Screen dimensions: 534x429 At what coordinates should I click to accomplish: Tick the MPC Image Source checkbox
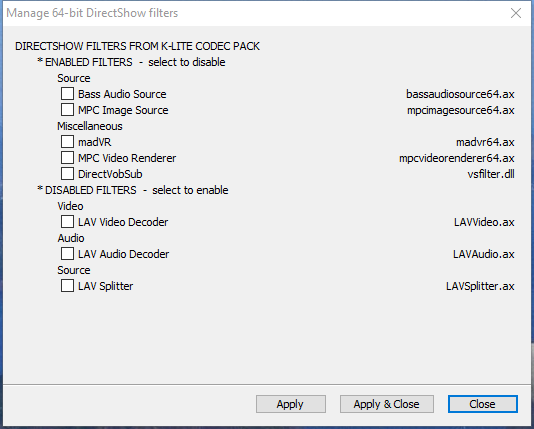point(67,110)
